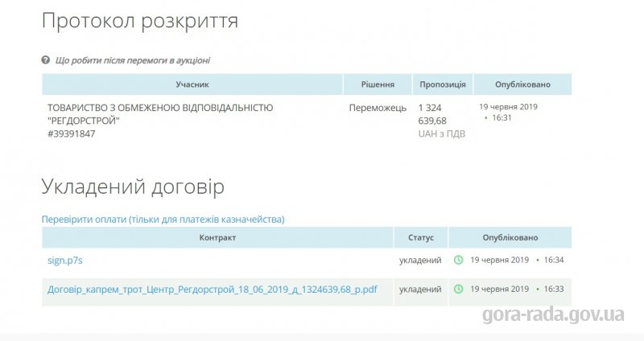Click 'Опубліковано' header in participant table
The width and height of the screenshot is (644, 341).
coord(522,84)
